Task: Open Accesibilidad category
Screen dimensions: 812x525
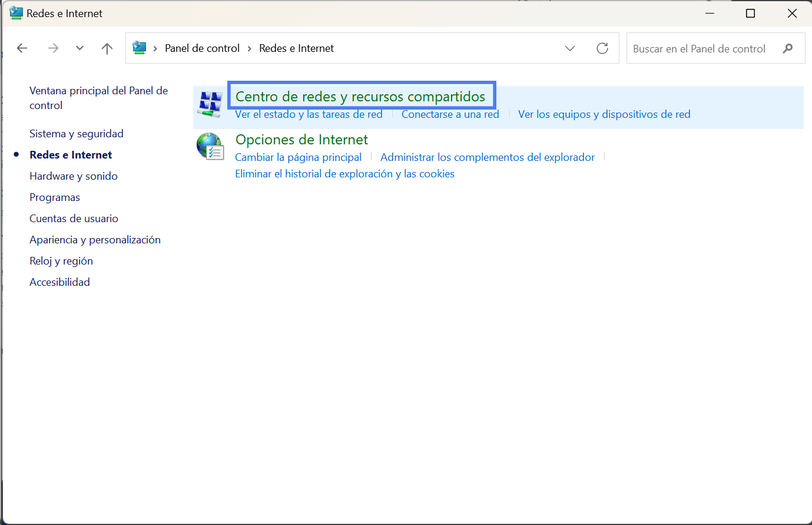Action: click(x=59, y=282)
